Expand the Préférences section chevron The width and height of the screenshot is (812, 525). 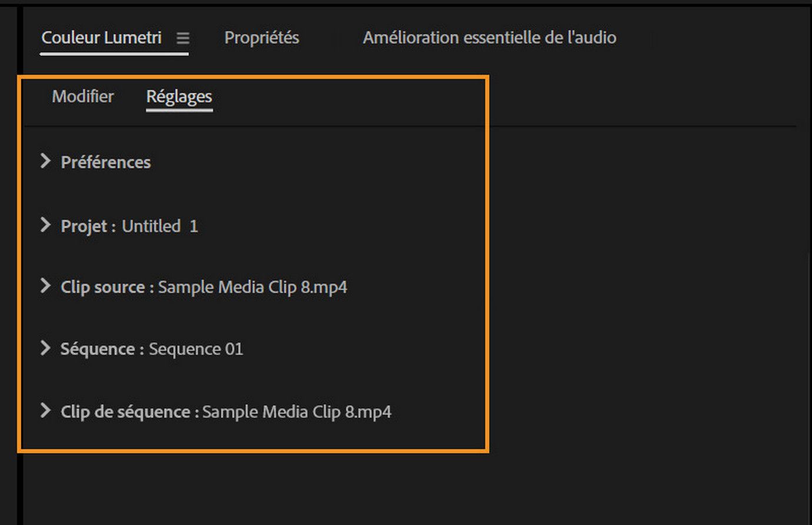45,161
